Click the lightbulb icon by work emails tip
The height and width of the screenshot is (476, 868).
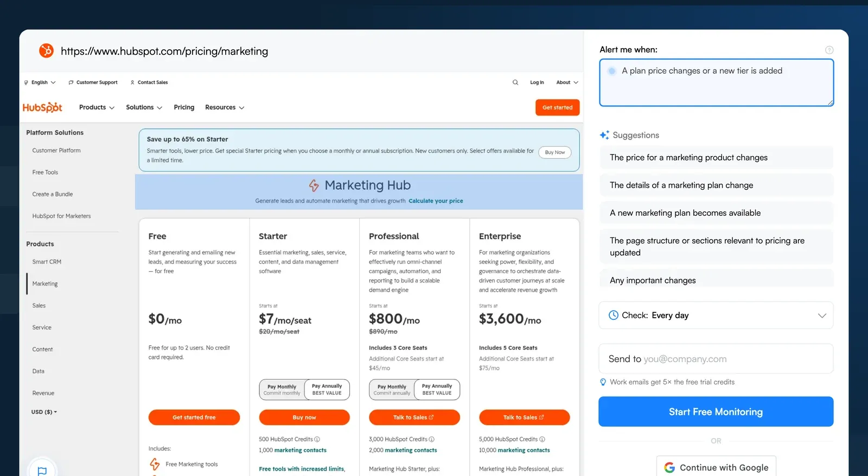point(603,382)
